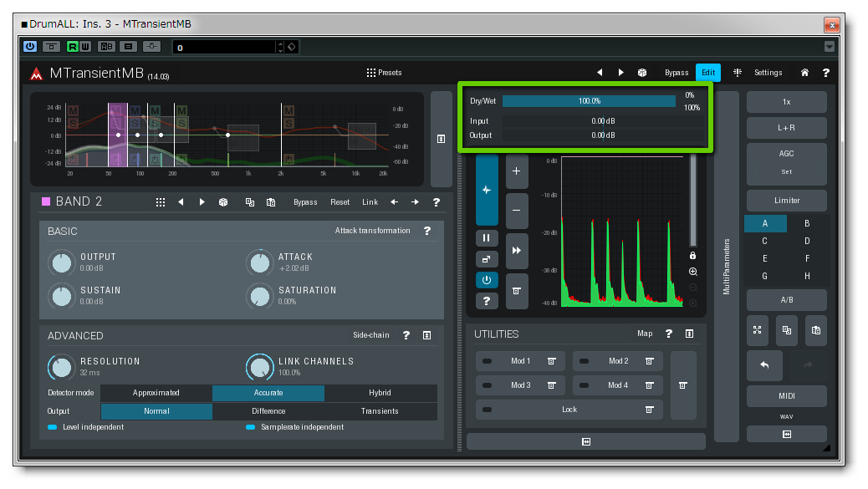Select preset slot C
868x489 pixels.
765,242
